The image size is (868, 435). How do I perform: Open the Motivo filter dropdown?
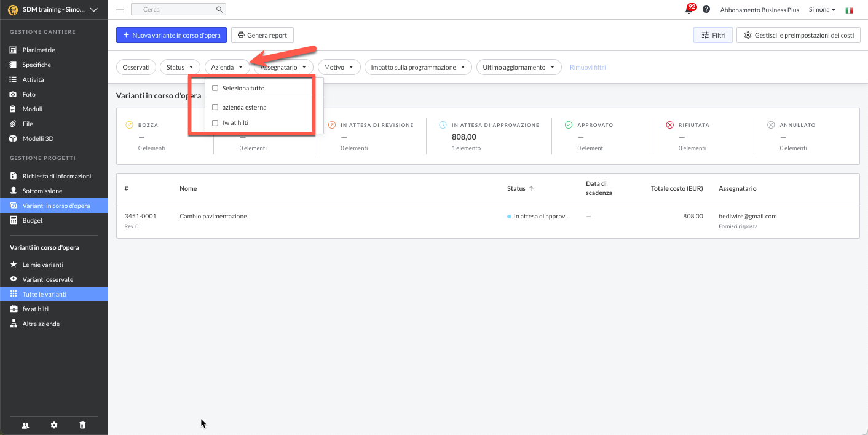point(339,67)
